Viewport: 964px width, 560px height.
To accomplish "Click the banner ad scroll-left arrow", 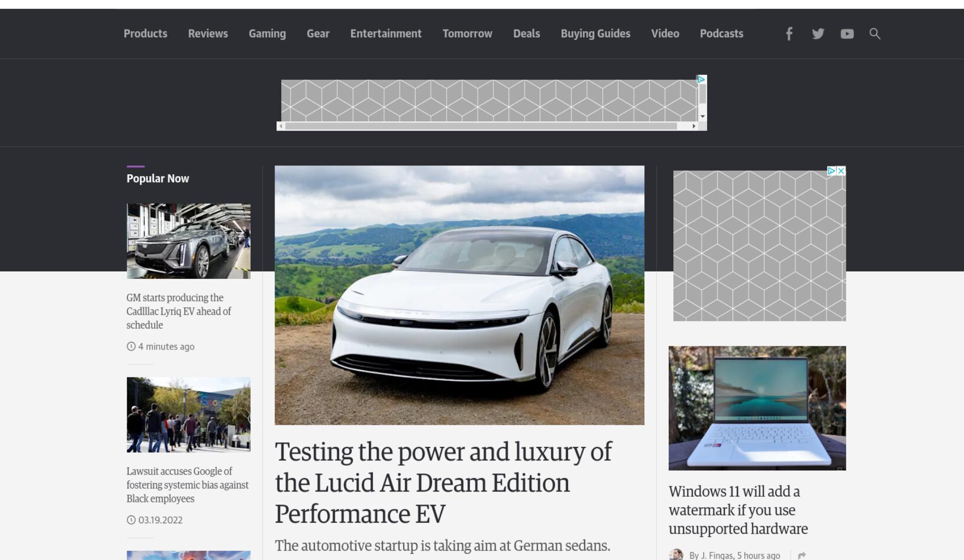I will coord(281,126).
